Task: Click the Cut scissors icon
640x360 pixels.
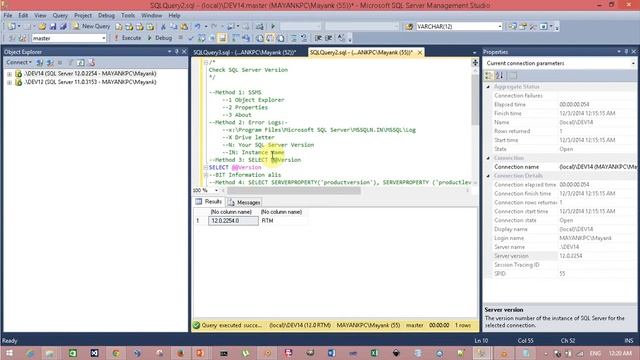Action: [163, 27]
